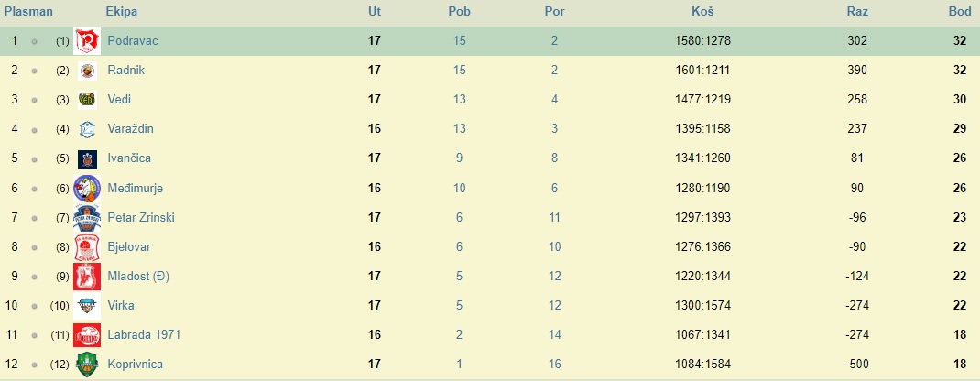Image resolution: width=980 pixels, height=381 pixels.
Task: Click the Varaždin club logo
Action: [x=86, y=129]
